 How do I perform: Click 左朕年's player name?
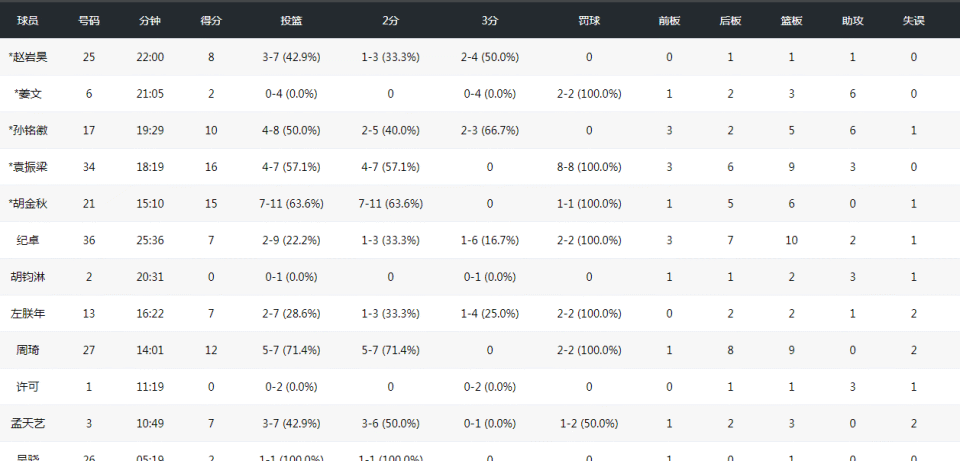coord(28,314)
